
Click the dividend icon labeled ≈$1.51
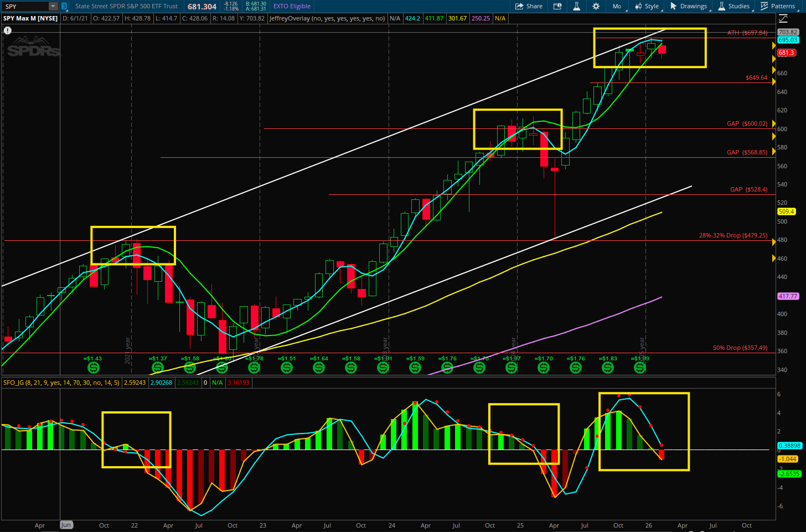(287, 367)
